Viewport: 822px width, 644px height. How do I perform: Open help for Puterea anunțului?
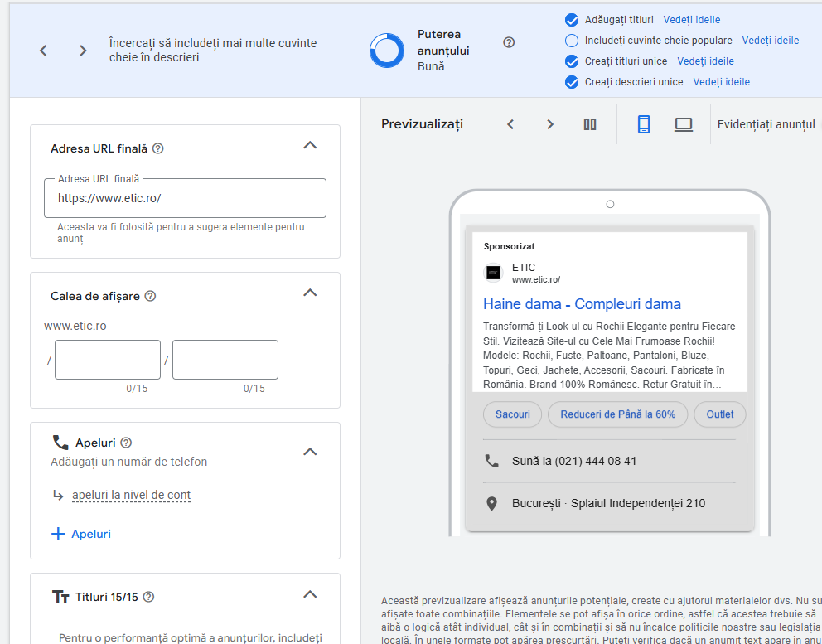(x=509, y=43)
